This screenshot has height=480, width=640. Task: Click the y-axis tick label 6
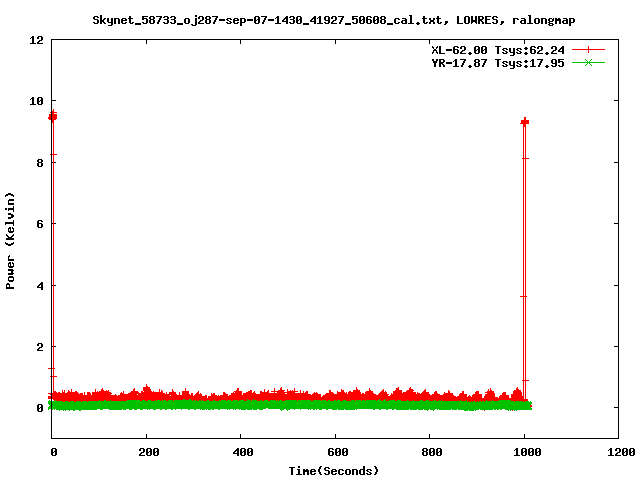click(x=40, y=224)
